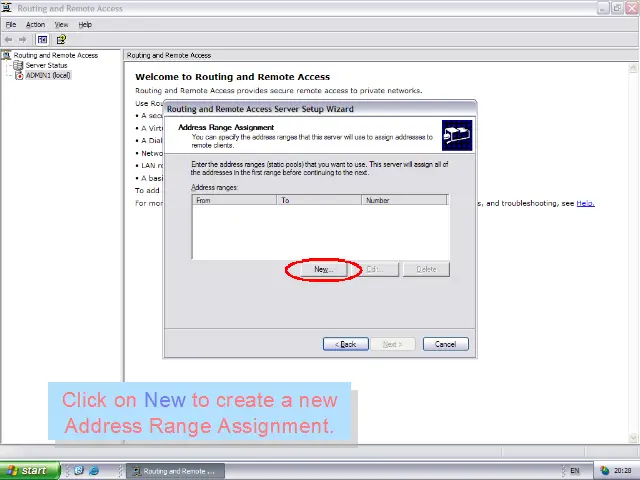Click the system tray icon beside the clock

604,471
